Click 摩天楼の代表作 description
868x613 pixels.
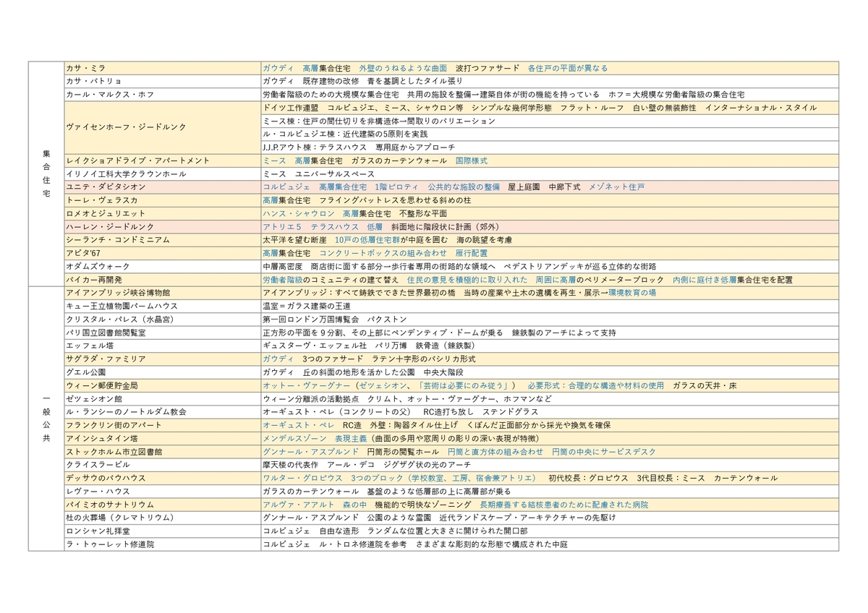click(x=550, y=465)
